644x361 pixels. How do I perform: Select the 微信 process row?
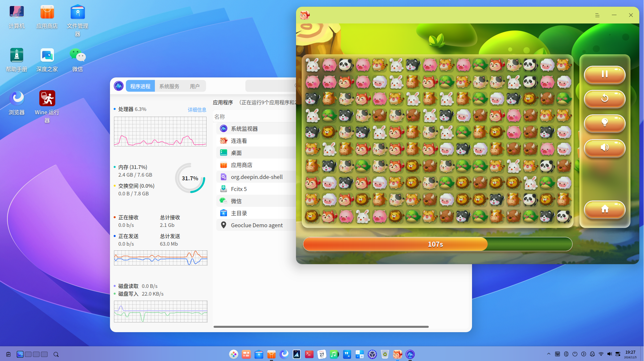(x=256, y=201)
